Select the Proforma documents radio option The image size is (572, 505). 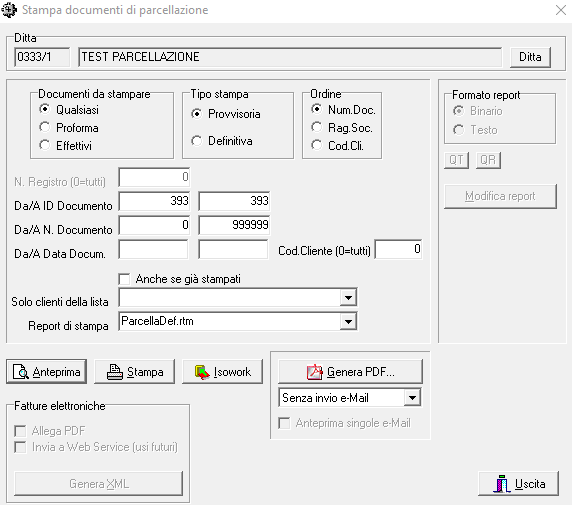point(45,127)
